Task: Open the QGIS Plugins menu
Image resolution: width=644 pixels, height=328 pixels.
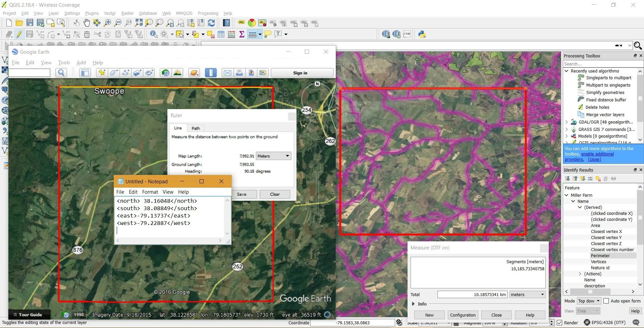Action: point(92,13)
